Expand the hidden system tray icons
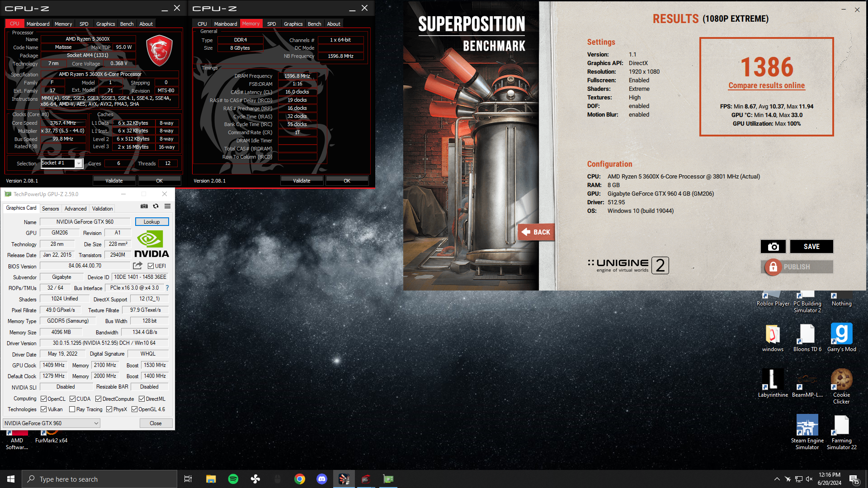This screenshot has width=868, height=488. 777,479
